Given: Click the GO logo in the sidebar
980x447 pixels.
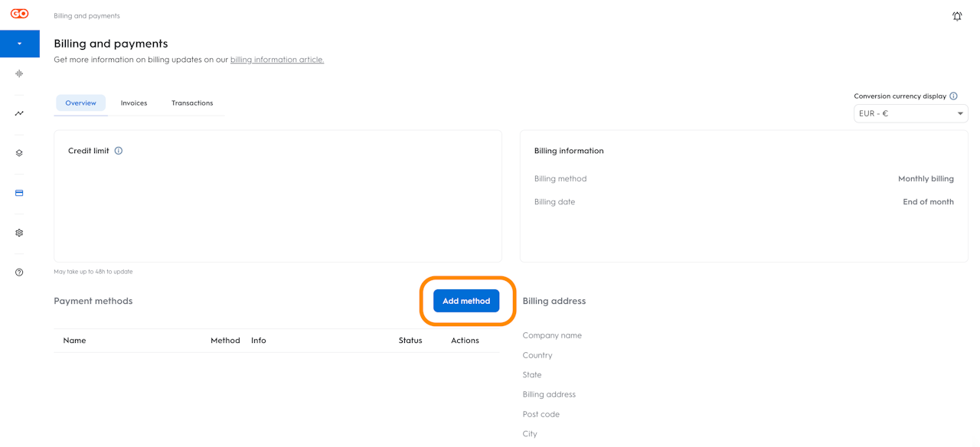Looking at the screenshot, I should click(x=19, y=14).
